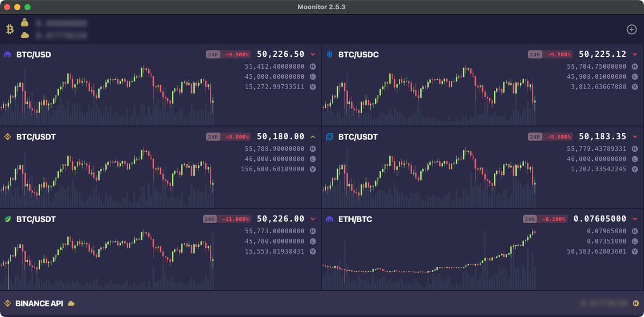Open the BTC/USD pair title
This screenshot has width=644, height=317.
pos(34,55)
